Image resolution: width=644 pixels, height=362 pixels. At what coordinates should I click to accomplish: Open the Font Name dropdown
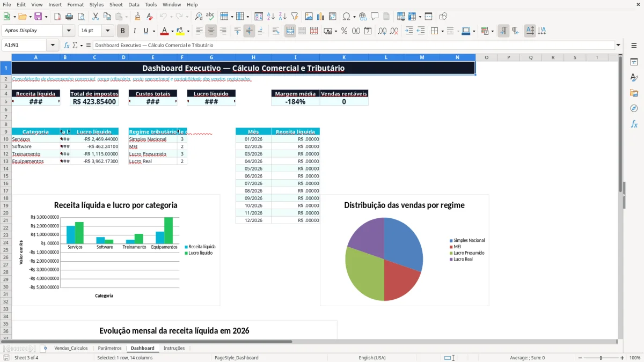tap(68, 31)
